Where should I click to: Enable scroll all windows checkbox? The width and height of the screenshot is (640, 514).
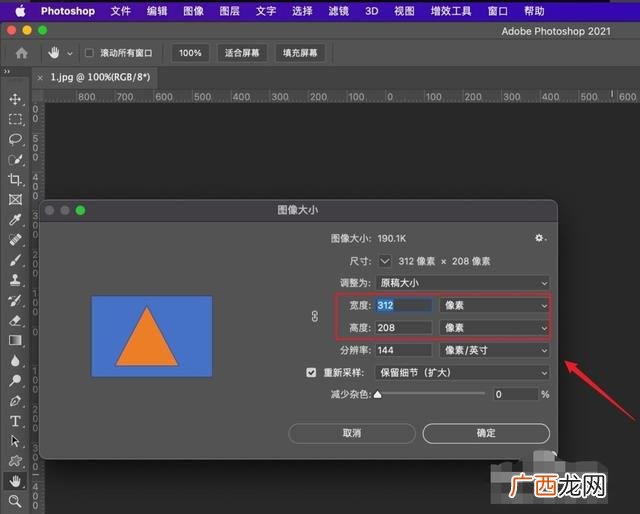pos(89,53)
